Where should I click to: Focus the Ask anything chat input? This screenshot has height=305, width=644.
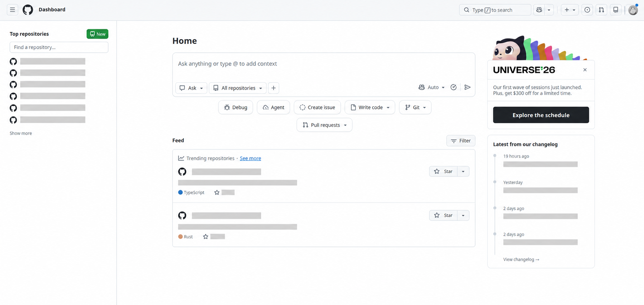(x=323, y=64)
